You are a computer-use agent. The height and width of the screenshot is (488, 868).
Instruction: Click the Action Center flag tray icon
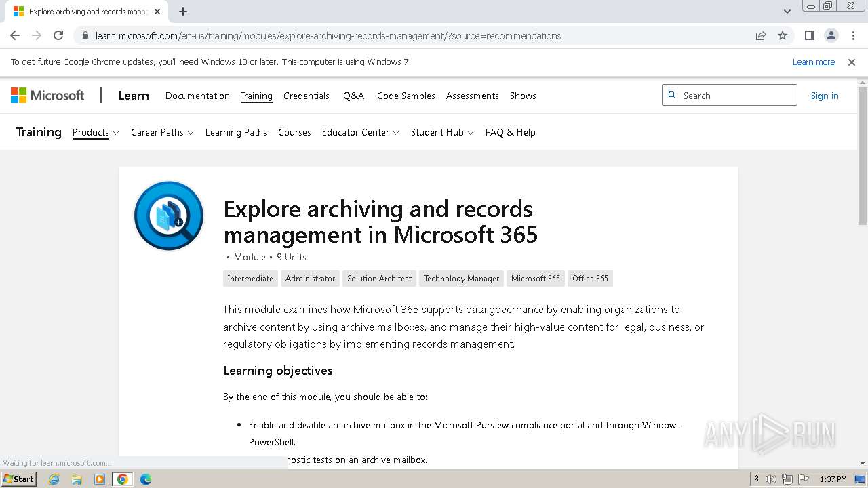click(803, 479)
